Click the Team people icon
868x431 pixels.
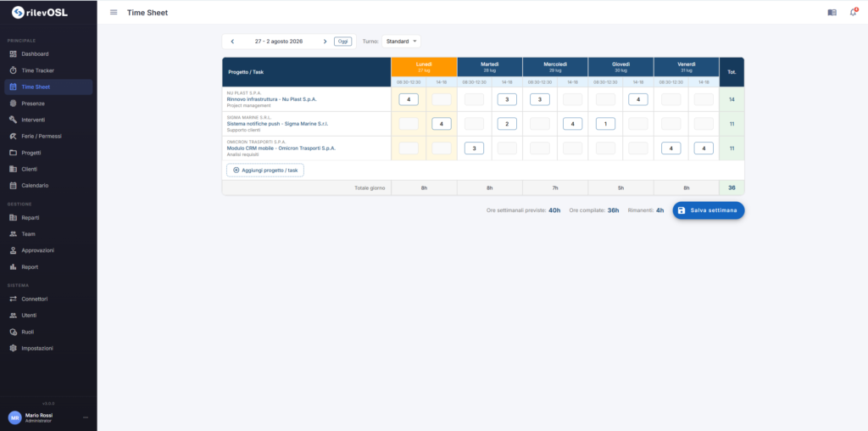click(x=14, y=234)
